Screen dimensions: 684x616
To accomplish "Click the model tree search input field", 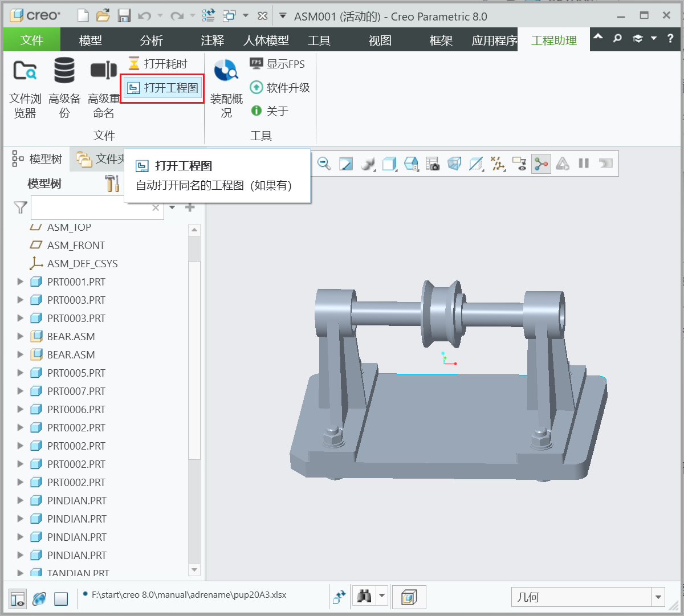I will click(x=91, y=208).
